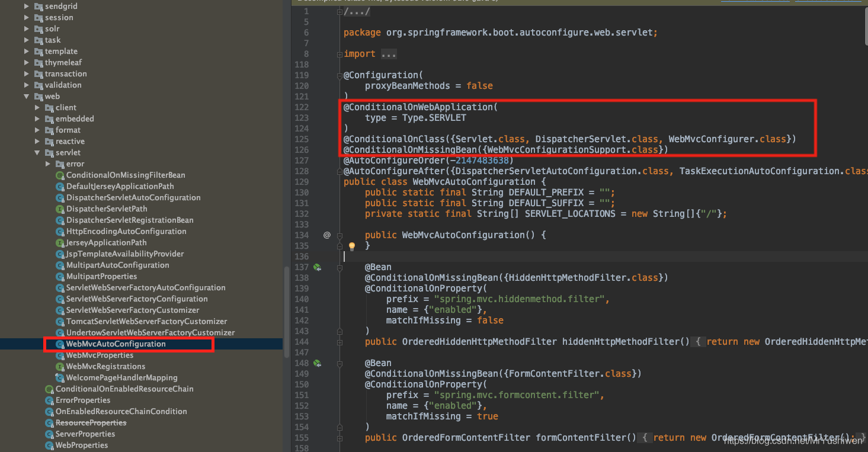Viewport: 868px width, 452px height.
Task: Click the bean gutter icon on line 148
Action: [x=318, y=363]
